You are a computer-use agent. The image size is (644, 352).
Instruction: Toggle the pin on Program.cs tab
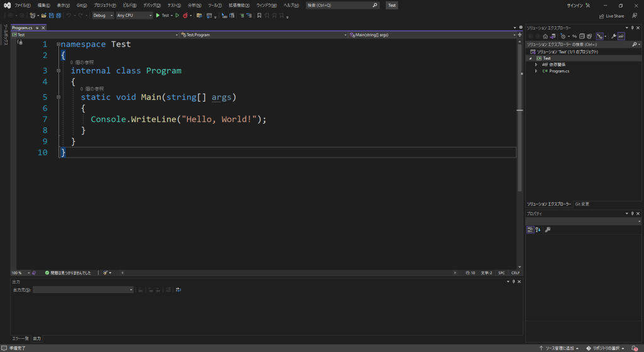pyautogui.click(x=37, y=28)
